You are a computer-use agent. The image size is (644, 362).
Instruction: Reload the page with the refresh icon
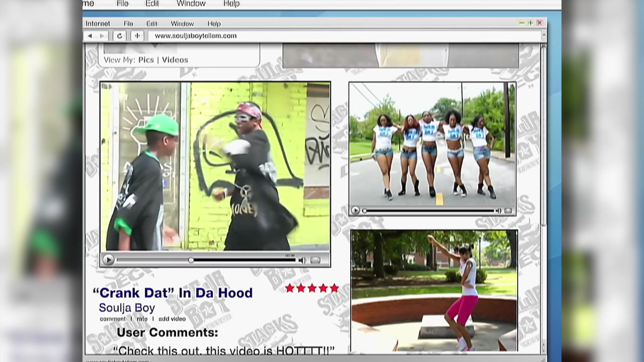(119, 36)
